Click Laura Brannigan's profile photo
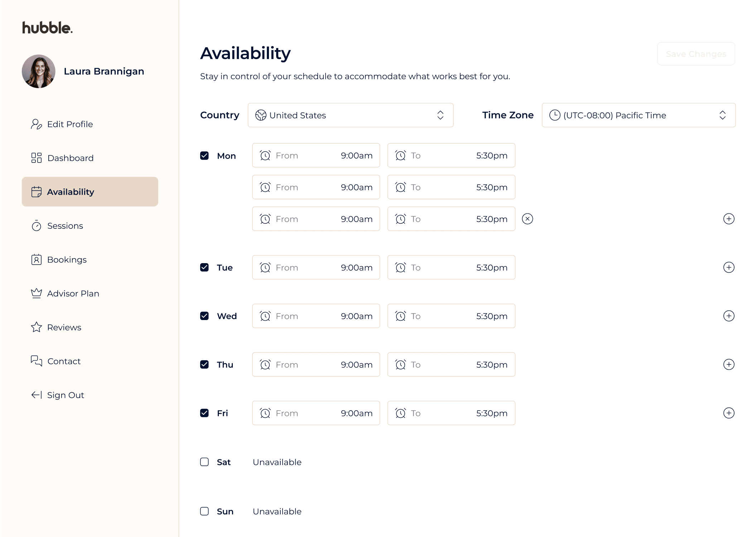The image size is (756, 537). 39,71
